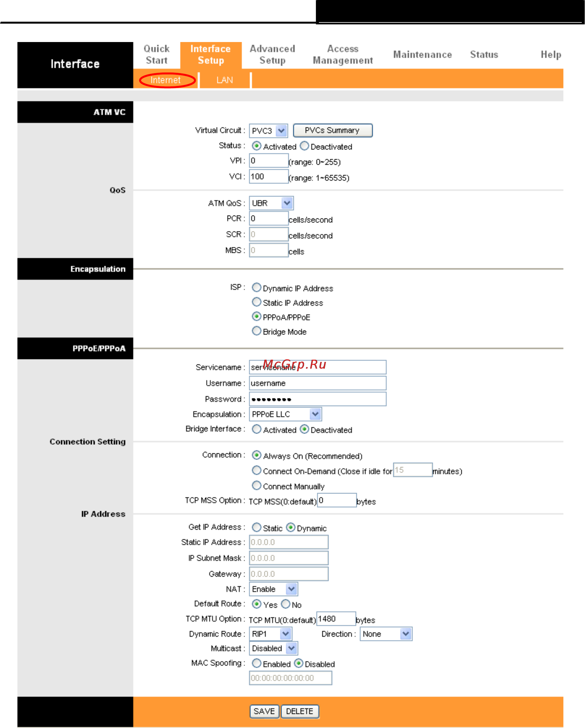Select Bridge Mode ISP option
Viewport: 585px width, 728px height.
coord(257,331)
